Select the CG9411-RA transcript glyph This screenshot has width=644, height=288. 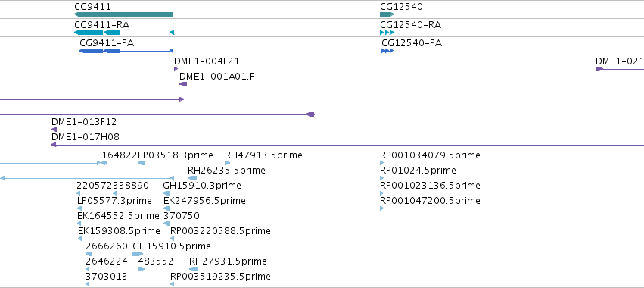point(124,33)
